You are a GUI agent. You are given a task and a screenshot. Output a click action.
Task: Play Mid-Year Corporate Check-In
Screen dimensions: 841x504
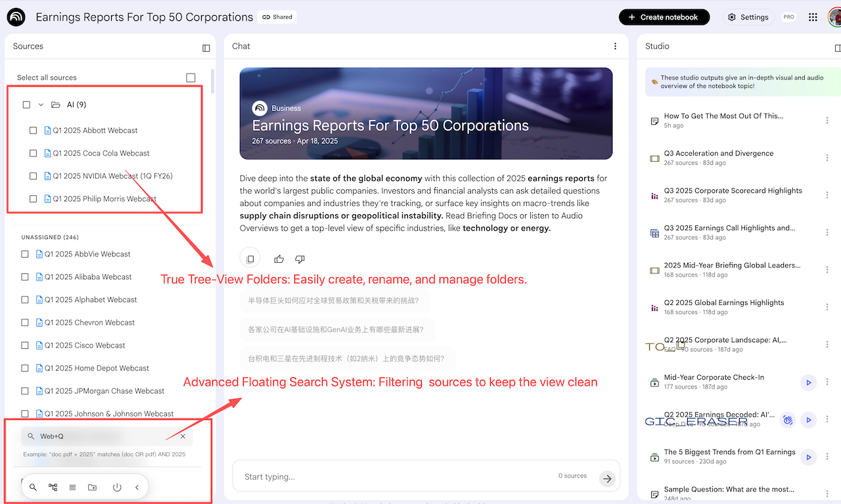point(809,382)
